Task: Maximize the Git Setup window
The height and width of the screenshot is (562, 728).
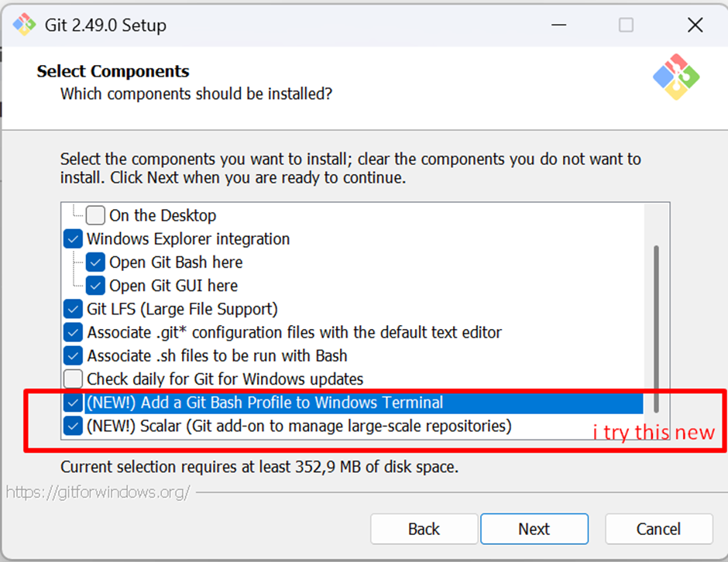Action: click(626, 25)
